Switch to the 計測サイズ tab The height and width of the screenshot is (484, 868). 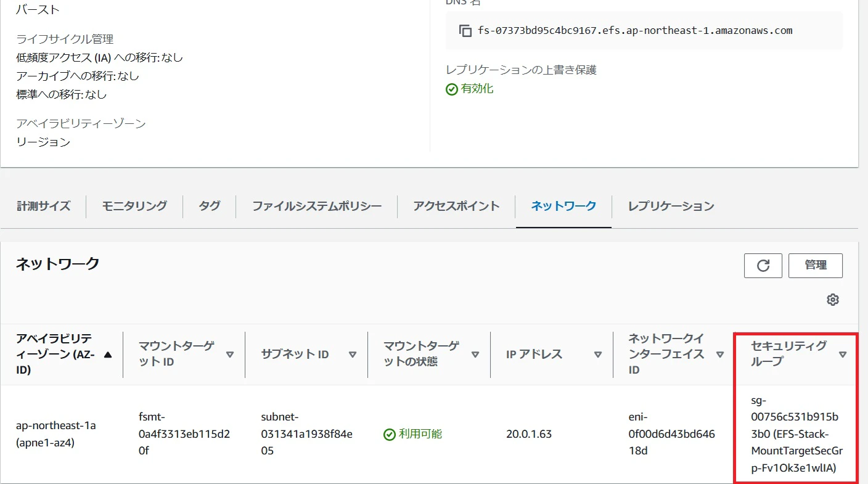43,206
